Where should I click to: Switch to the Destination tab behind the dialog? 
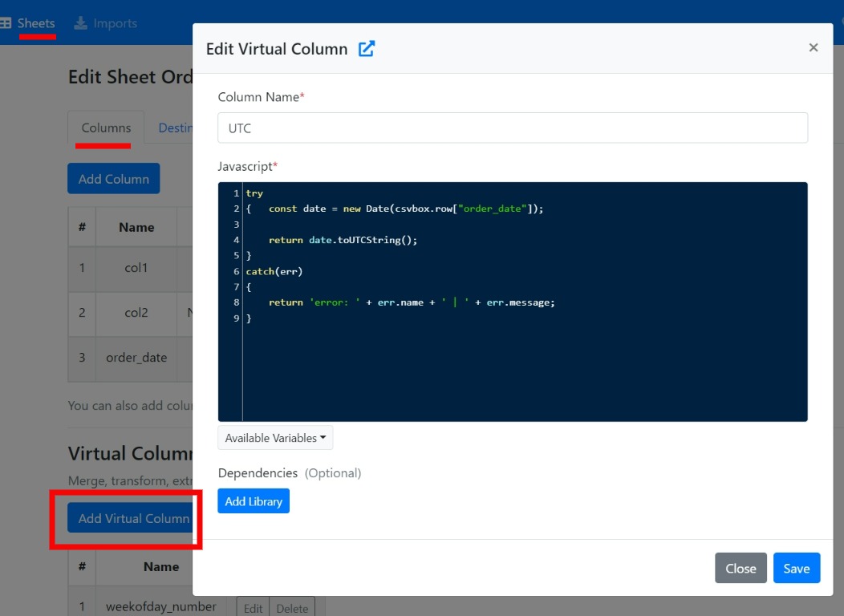tap(175, 128)
